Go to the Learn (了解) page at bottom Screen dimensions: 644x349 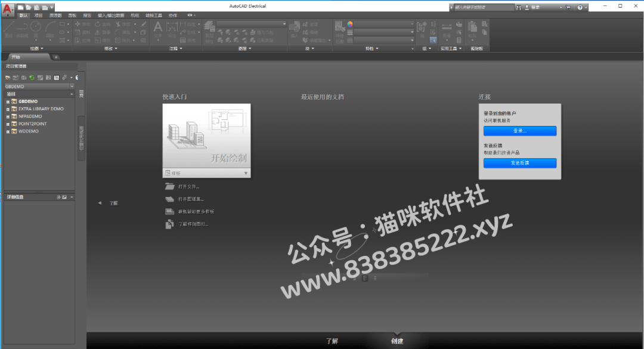pos(332,341)
